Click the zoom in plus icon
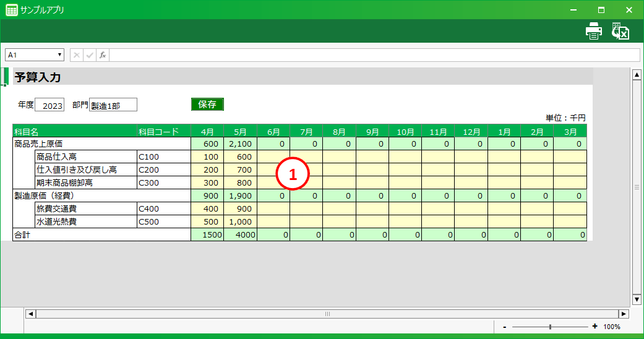Viewport: 644px width, 339px height. pos(595,327)
